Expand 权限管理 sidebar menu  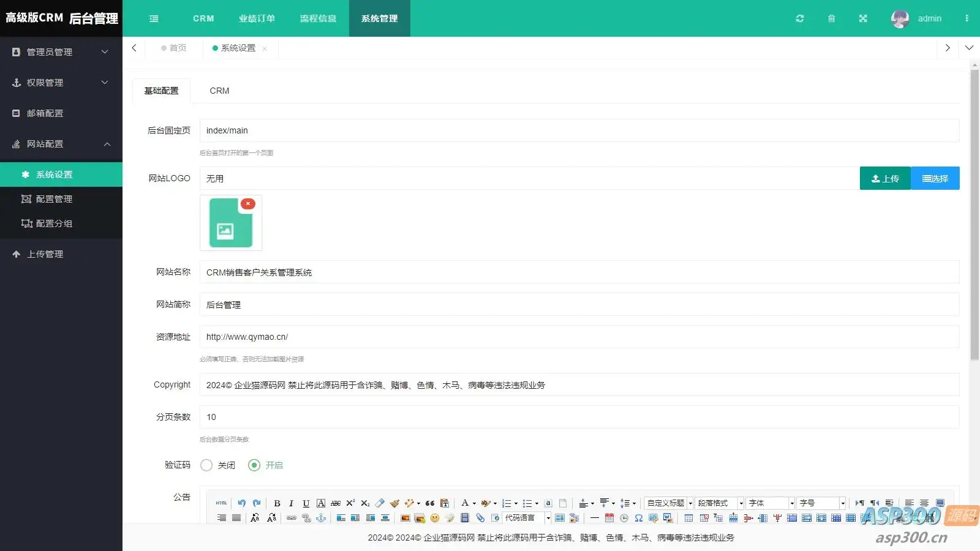(61, 83)
